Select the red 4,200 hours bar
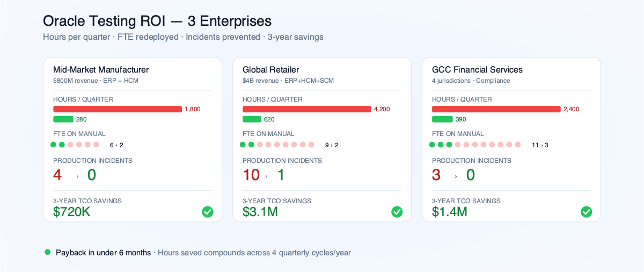This screenshot has width=644, height=272. click(x=307, y=109)
